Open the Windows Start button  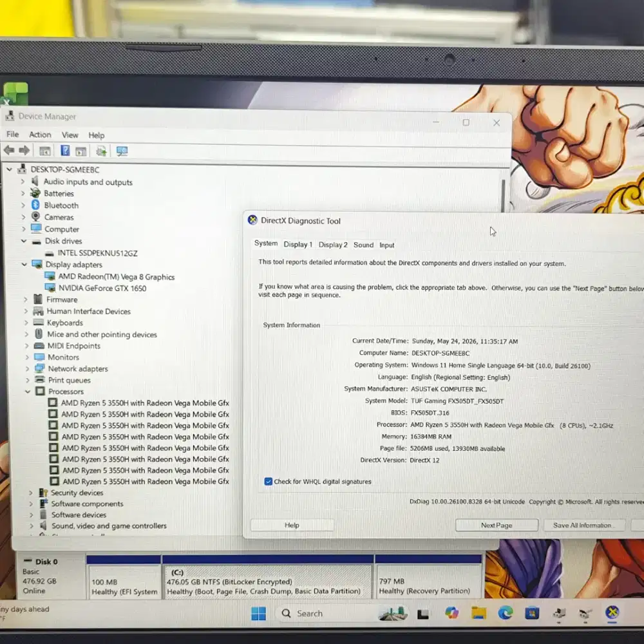(x=258, y=614)
